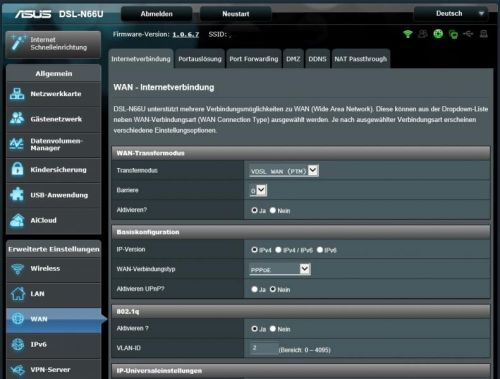Image resolution: width=500 pixels, height=379 pixels.
Task: Select Nein for Aktivieren in WAN-Transfermodus
Action: coord(273,210)
